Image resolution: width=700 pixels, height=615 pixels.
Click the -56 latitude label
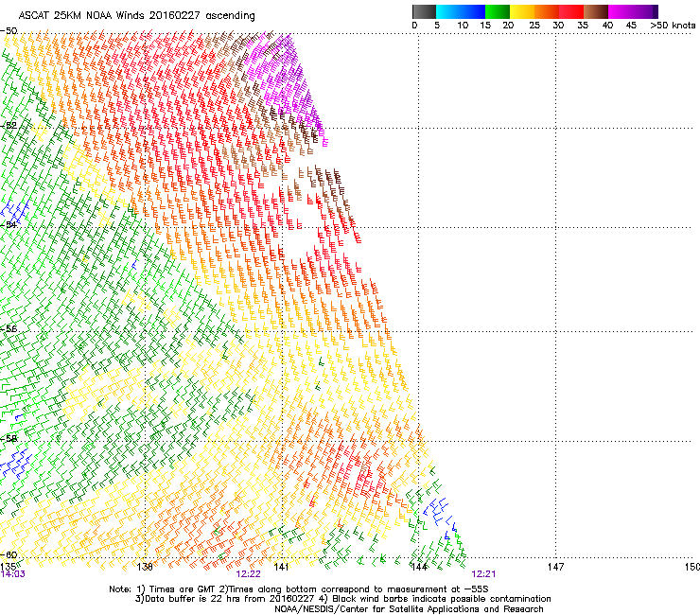[x=9, y=328]
